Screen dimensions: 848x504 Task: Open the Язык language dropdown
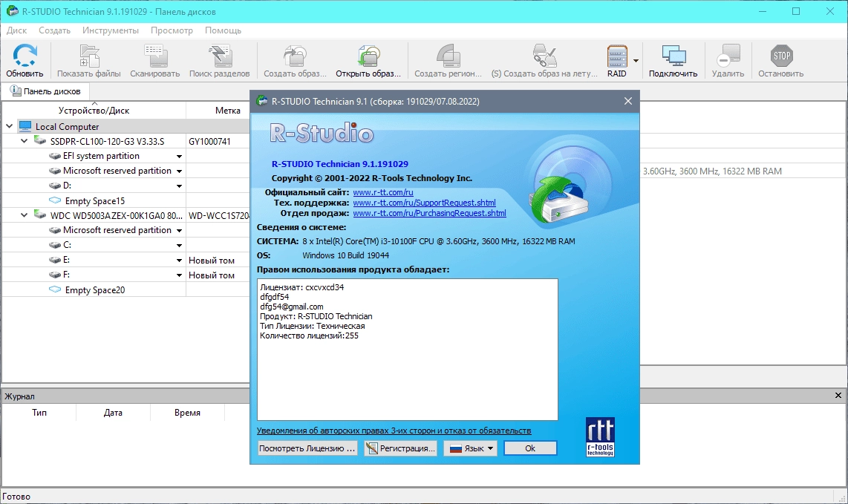point(471,448)
